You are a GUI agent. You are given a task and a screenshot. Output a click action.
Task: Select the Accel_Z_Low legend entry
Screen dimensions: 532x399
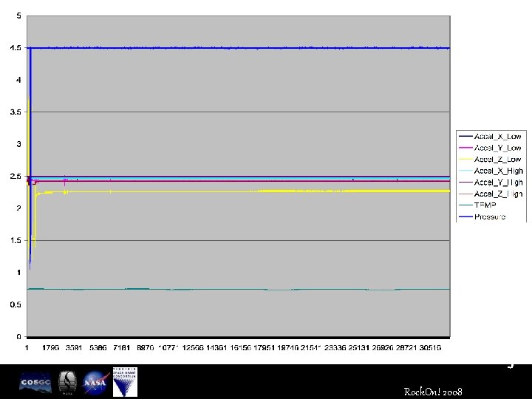[491, 160]
